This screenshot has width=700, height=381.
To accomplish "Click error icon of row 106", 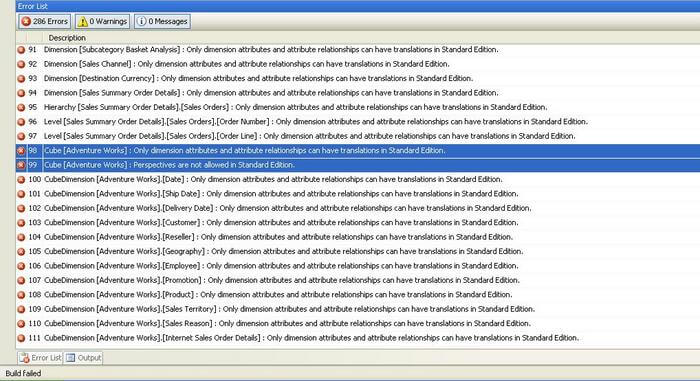I will (21, 266).
